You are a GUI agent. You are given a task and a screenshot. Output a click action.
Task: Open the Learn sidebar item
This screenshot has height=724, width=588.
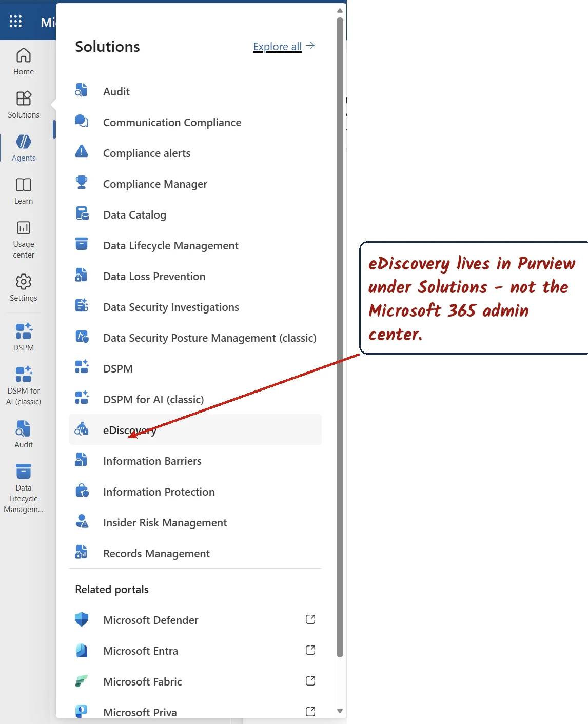(24, 191)
